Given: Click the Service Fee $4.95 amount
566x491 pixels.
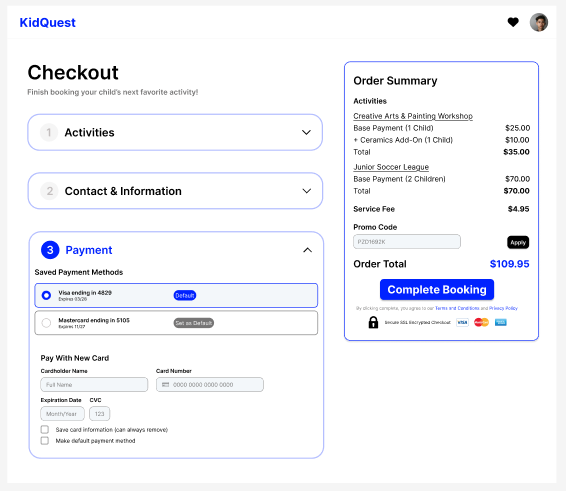Looking at the screenshot, I should 518,209.
